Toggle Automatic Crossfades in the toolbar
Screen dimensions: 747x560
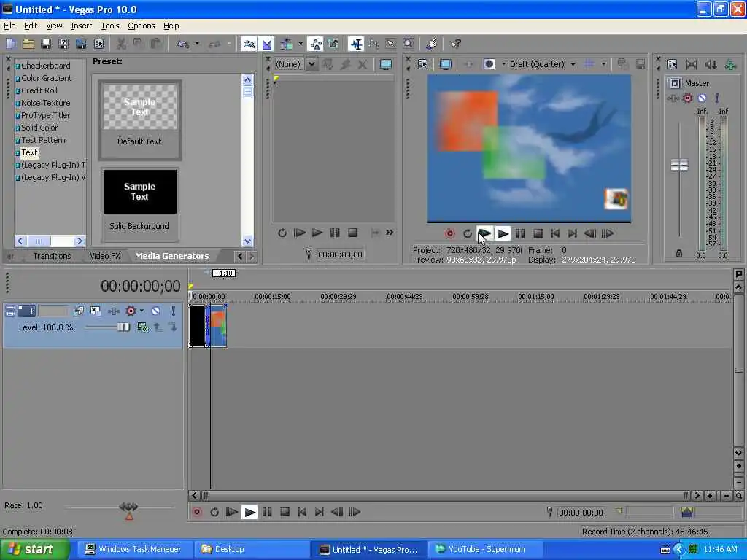pyautogui.click(x=267, y=44)
